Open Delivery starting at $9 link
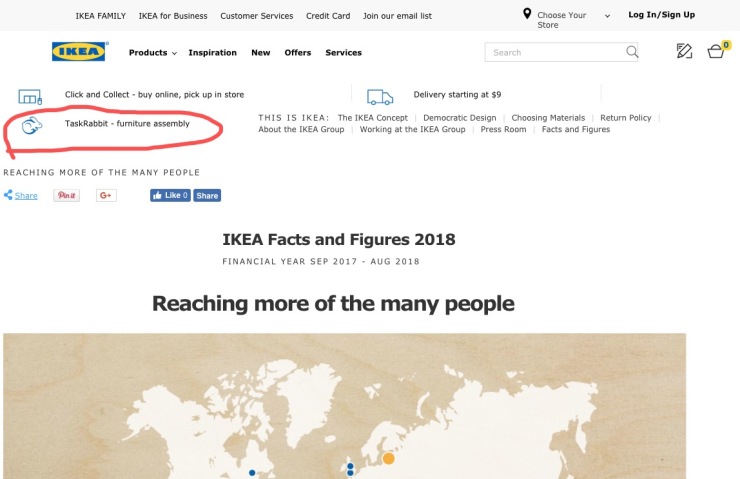 (x=457, y=94)
